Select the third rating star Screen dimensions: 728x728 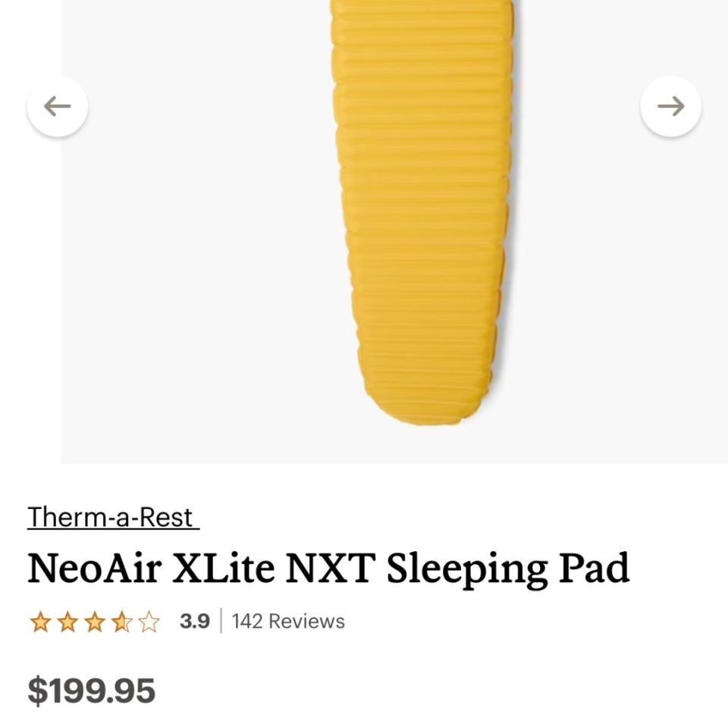pos(96,621)
